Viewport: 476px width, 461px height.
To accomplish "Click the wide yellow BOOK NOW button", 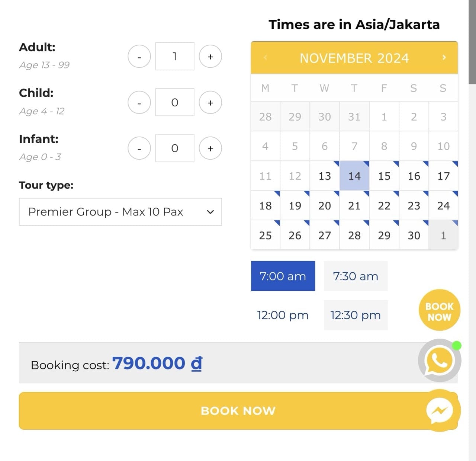I will click(238, 411).
